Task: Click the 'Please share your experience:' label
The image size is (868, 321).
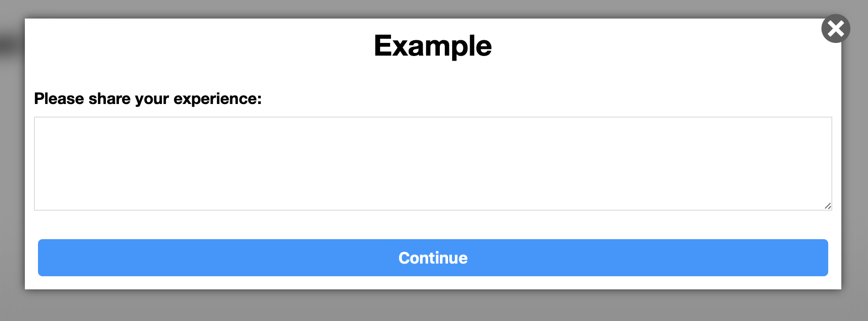Action: tap(148, 99)
